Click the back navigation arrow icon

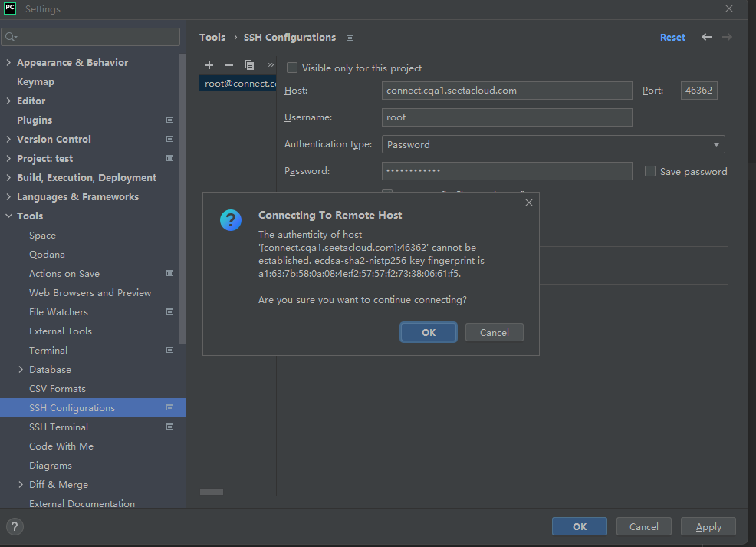click(706, 37)
